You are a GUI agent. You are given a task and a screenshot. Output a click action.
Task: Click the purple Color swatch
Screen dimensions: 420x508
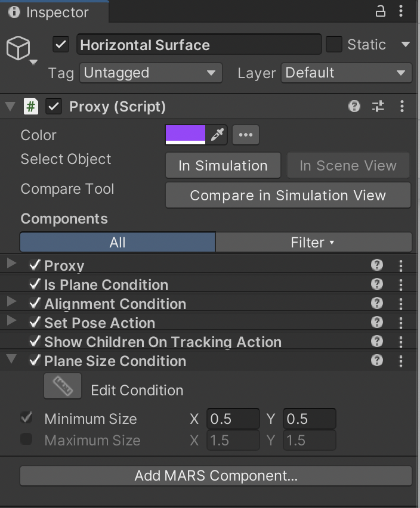pyautogui.click(x=186, y=135)
